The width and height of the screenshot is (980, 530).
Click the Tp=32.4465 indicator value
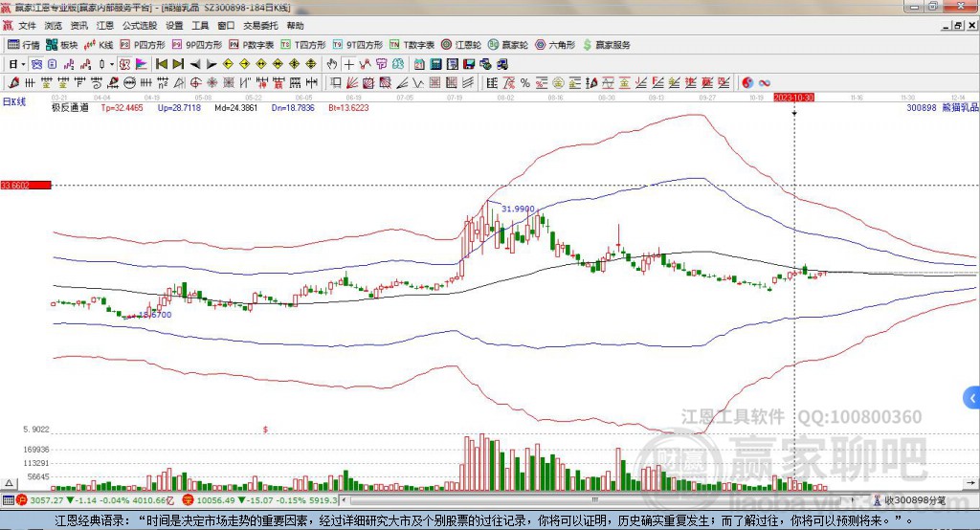[122, 107]
